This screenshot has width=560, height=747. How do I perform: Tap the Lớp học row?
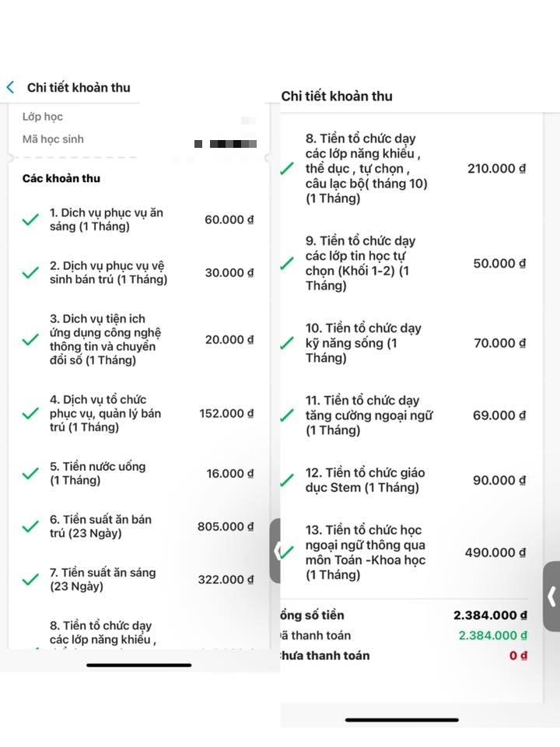point(43,117)
